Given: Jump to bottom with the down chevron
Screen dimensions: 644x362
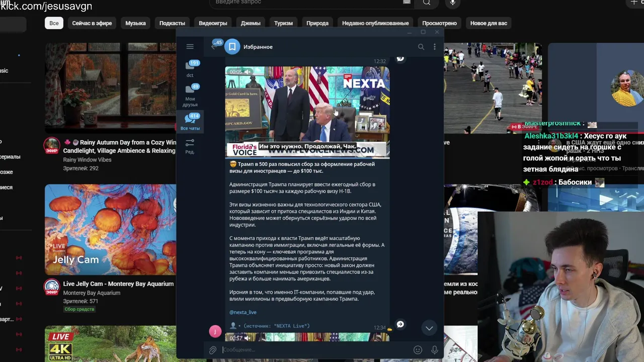Looking at the screenshot, I should pyautogui.click(x=429, y=328).
